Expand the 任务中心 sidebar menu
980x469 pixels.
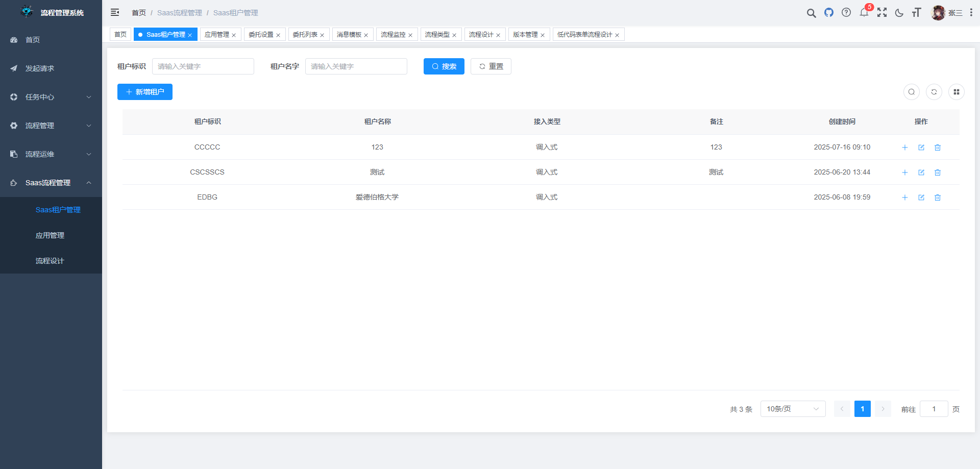(x=51, y=97)
